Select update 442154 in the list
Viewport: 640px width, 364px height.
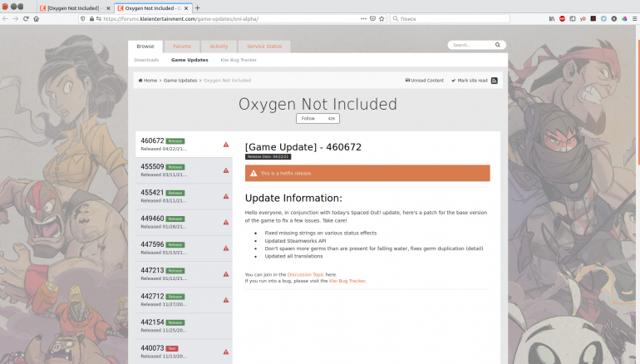[x=184, y=326]
